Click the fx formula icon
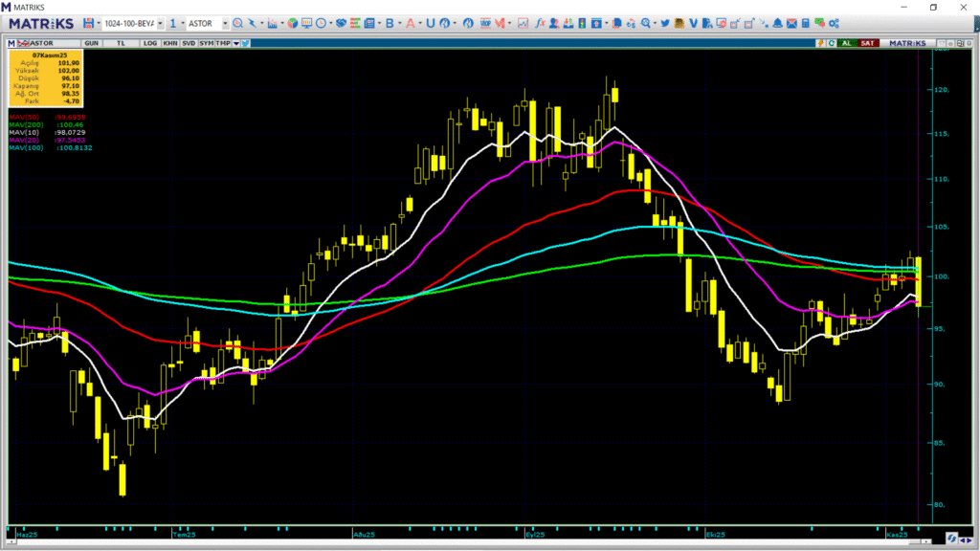The width and height of the screenshot is (980, 551). click(541, 23)
